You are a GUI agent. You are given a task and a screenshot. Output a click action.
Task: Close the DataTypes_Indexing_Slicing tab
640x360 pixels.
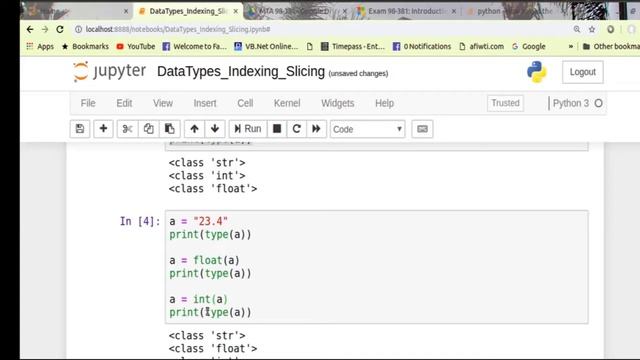click(x=236, y=11)
